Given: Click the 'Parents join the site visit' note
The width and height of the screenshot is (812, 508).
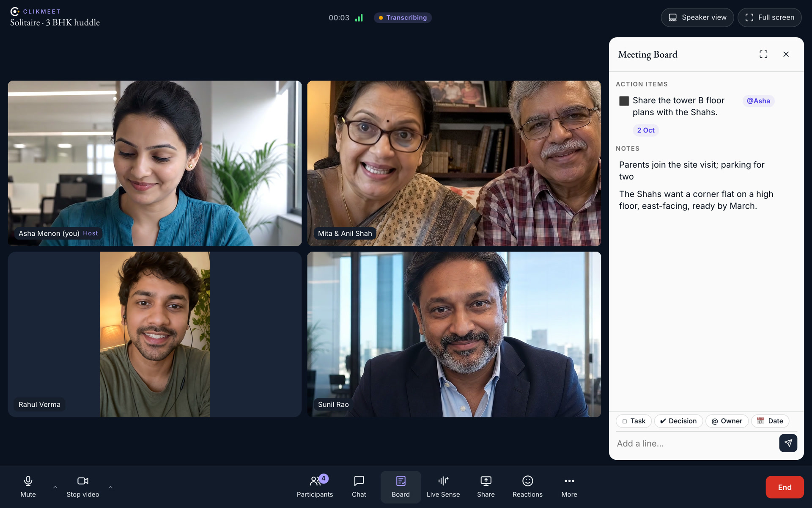Looking at the screenshot, I should click(692, 171).
